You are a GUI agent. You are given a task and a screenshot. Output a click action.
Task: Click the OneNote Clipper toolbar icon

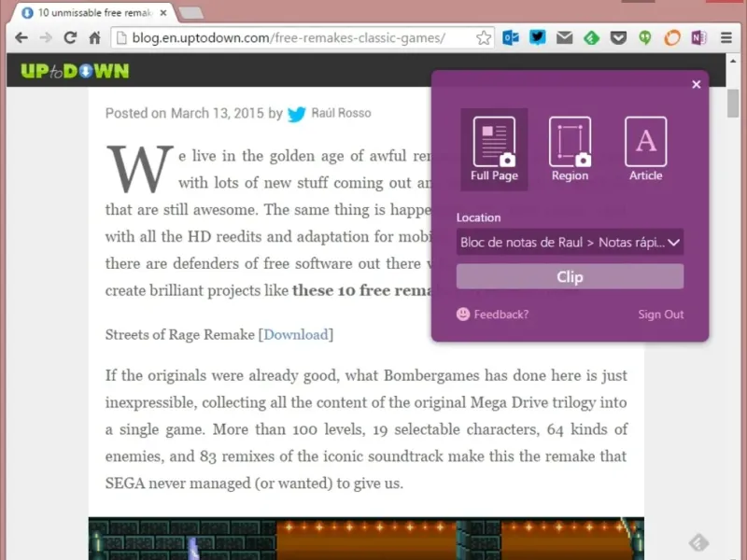coord(698,37)
